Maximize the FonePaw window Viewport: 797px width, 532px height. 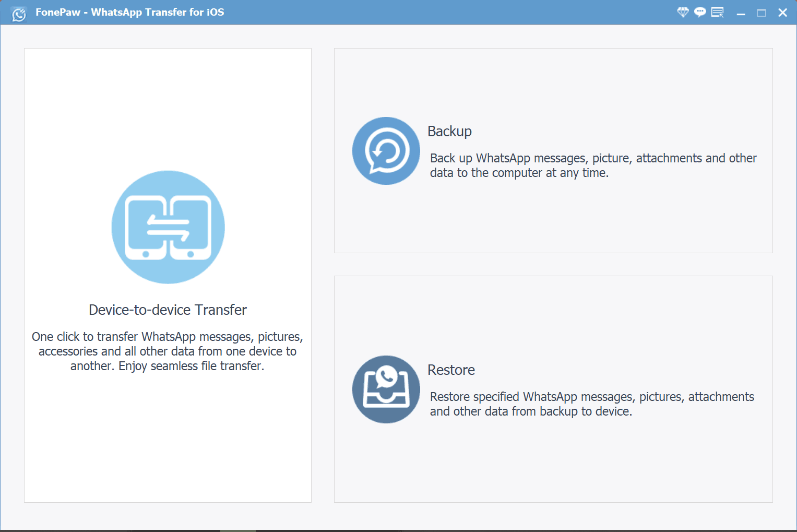tap(762, 13)
